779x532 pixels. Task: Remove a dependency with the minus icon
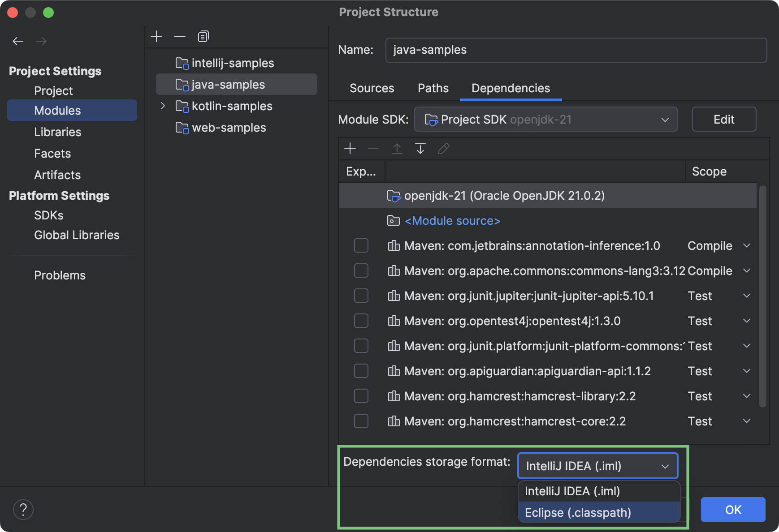(x=373, y=148)
